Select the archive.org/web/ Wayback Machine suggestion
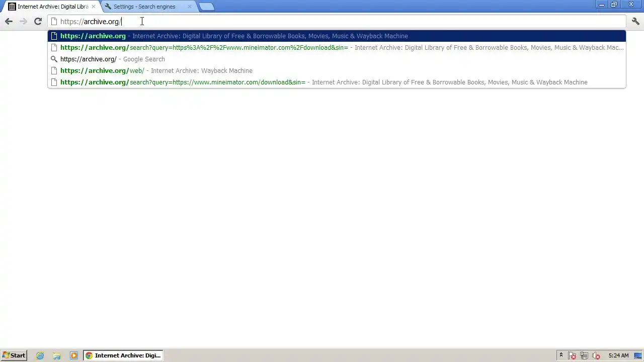 (337, 70)
